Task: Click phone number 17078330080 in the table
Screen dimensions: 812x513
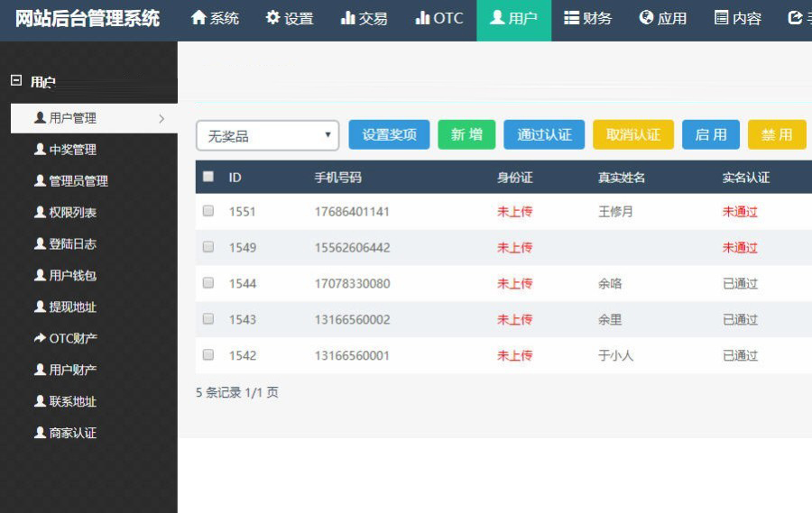Action: point(352,283)
